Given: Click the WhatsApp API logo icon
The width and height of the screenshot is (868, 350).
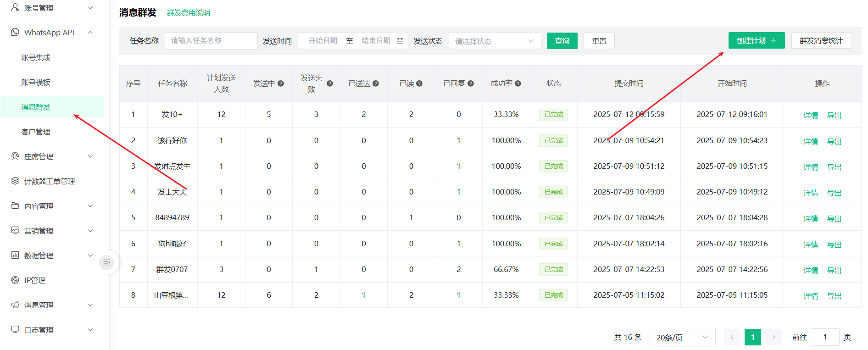Looking at the screenshot, I should coord(15,32).
